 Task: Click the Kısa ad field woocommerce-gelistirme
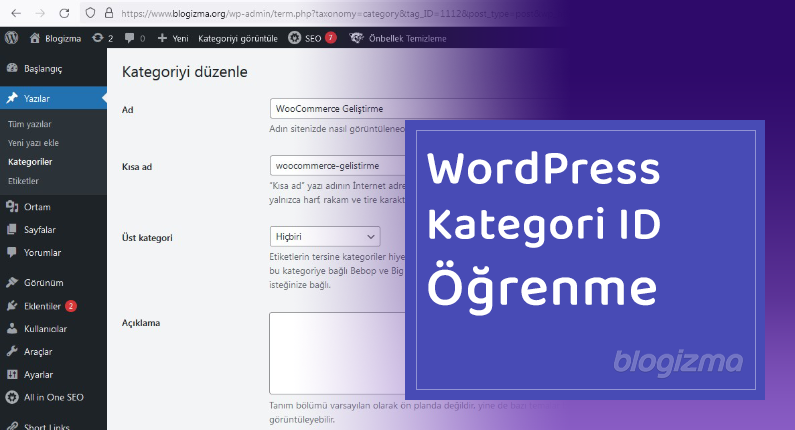(339, 165)
